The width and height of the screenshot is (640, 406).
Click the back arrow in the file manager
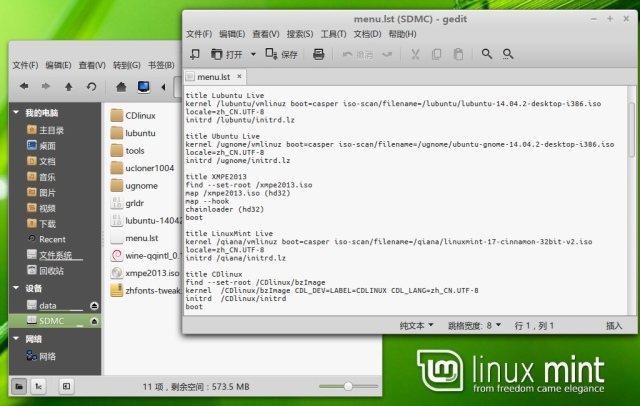[24, 86]
